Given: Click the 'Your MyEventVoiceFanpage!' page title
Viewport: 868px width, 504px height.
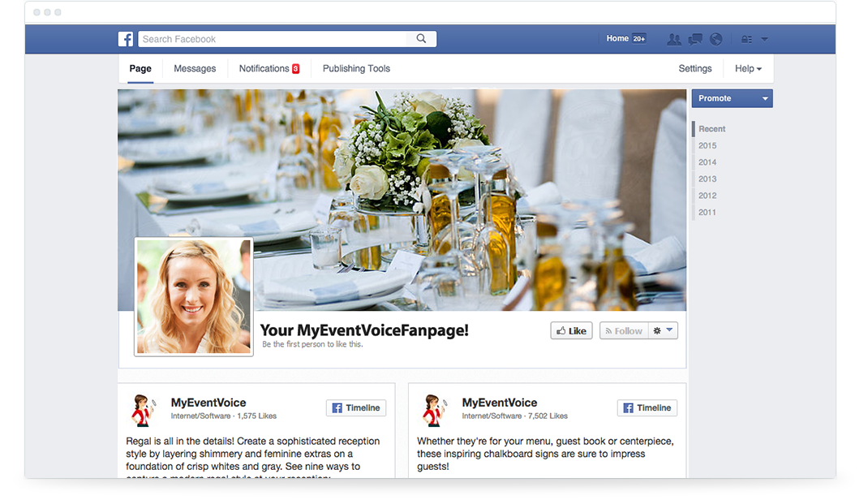Looking at the screenshot, I should (x=364, y=330).
